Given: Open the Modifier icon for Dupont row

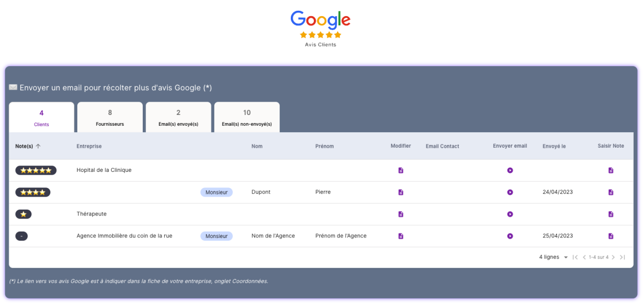Looking at the screenshot, I should coord(401,192).
